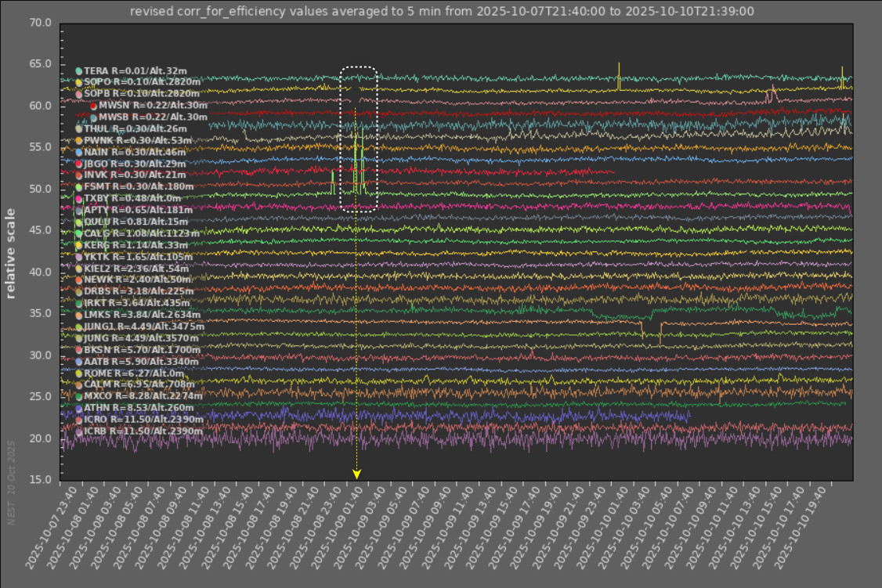
Task: Click the orange NEWK legend marker
Action: 78,280
